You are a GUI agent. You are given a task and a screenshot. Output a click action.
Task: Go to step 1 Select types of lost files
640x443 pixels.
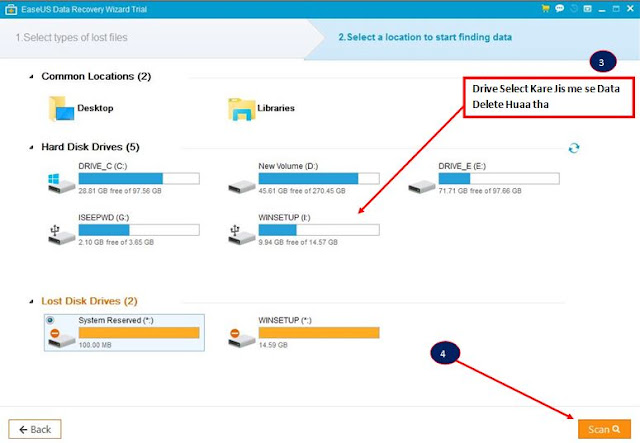coord(71,38)
